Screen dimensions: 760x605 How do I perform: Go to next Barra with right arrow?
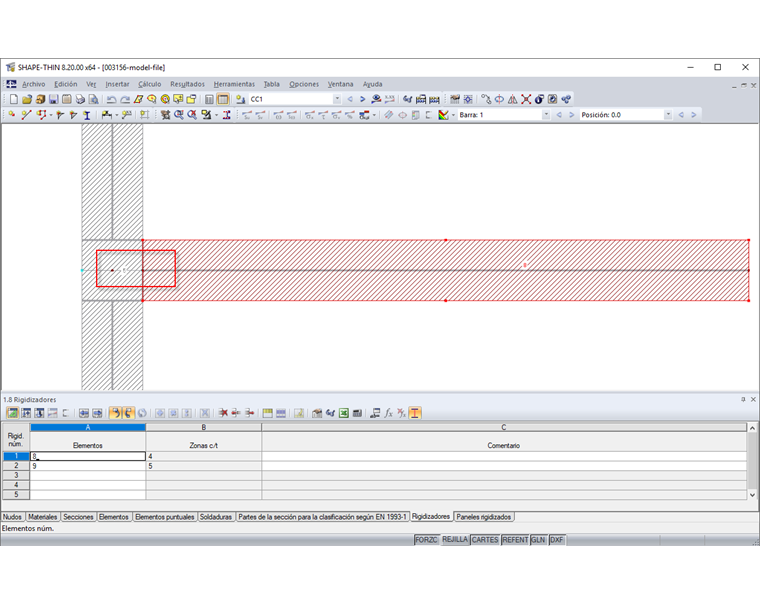point(571,115)
